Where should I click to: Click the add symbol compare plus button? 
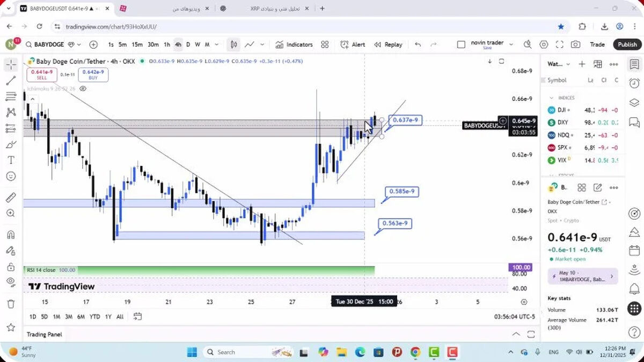(x=93, y=45)
